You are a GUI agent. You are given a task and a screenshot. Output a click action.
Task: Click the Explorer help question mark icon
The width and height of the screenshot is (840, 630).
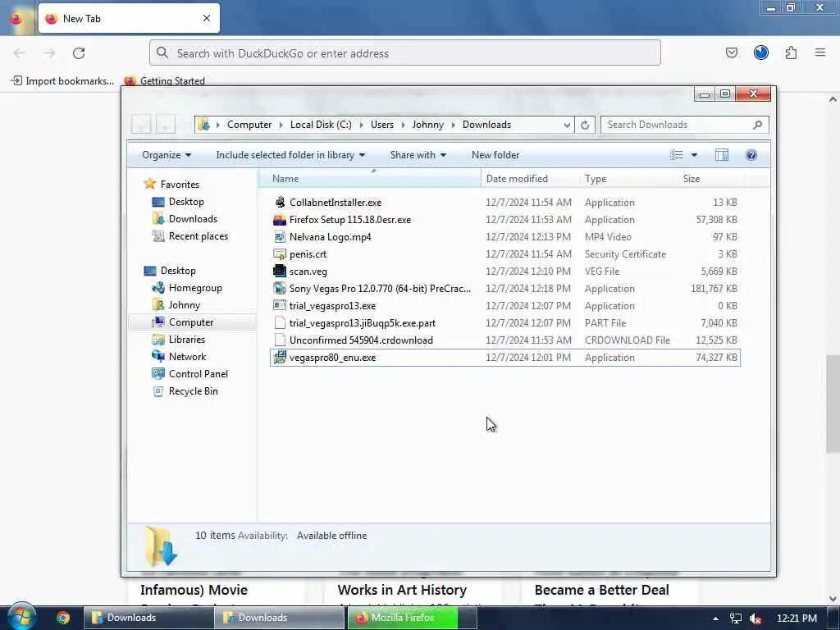[x=751, y=155]
